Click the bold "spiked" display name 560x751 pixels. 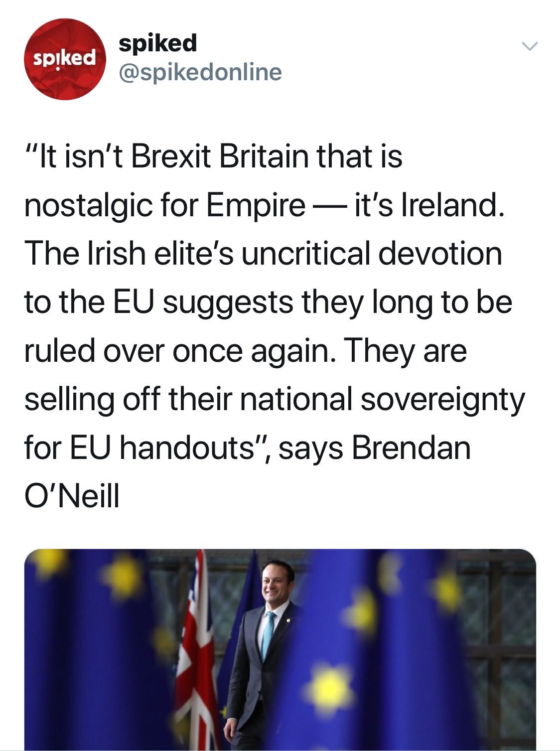157,43
